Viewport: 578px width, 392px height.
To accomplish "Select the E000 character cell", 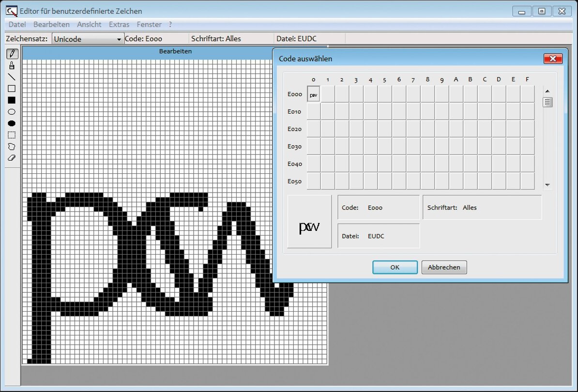I will [314, 94].
